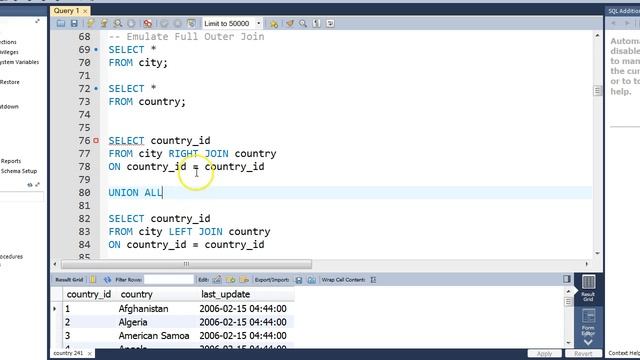Image resolution: width=640 pixels, height=360 pixels.
Task: Click the Edit current row pencil icon
Action: pos(217,280)
